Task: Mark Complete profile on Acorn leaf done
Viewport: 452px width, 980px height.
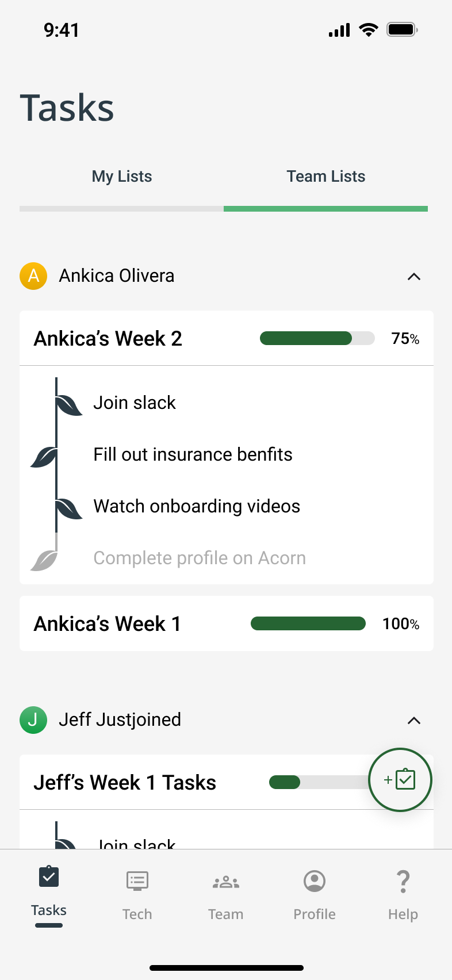Action: (x=44, y=560)
